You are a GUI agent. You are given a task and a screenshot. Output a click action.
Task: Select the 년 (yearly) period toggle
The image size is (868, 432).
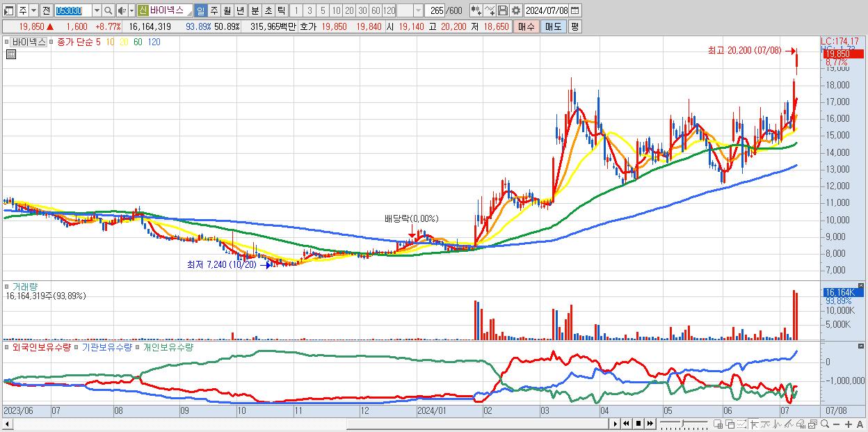[x=240, y=10]
